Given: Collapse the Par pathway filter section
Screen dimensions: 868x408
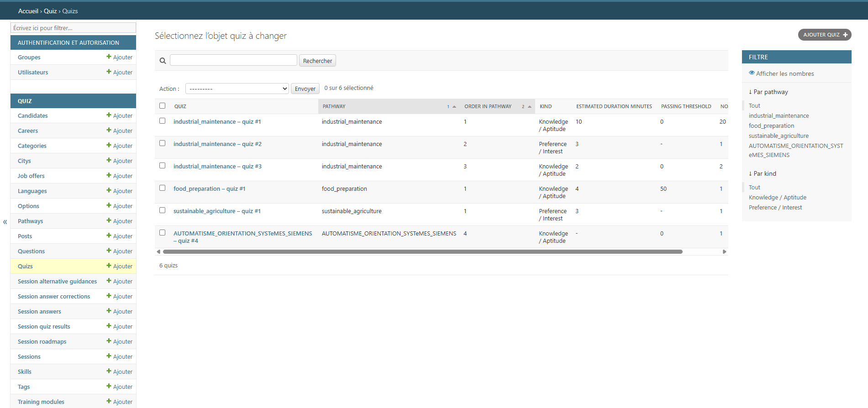Looking at the screenshot, I should point(768,92).
